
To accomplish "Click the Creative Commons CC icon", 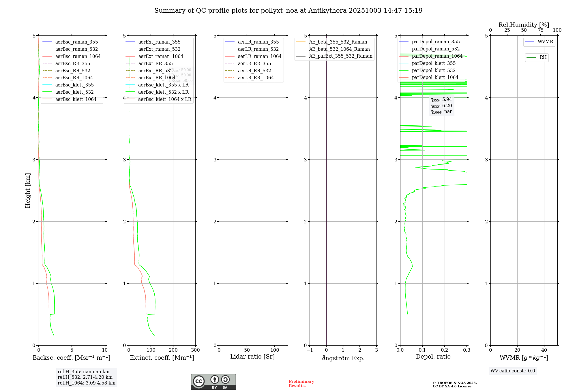I will point(199,381).
